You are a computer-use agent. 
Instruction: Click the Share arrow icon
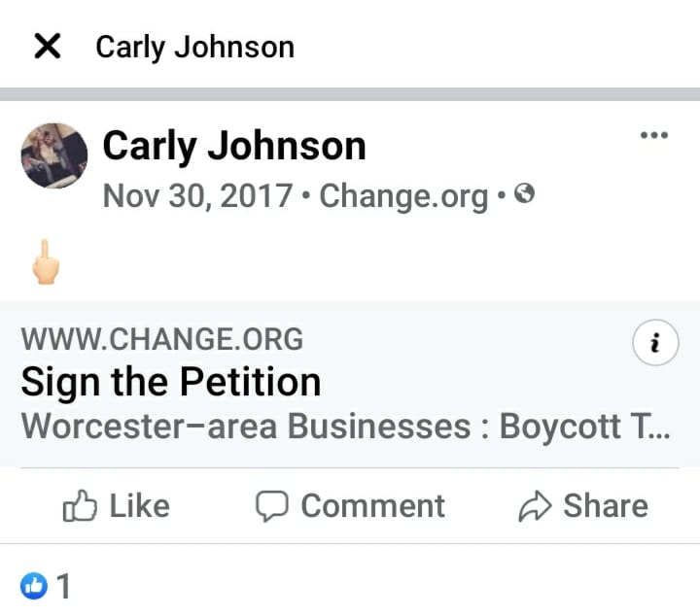point(537,506)
